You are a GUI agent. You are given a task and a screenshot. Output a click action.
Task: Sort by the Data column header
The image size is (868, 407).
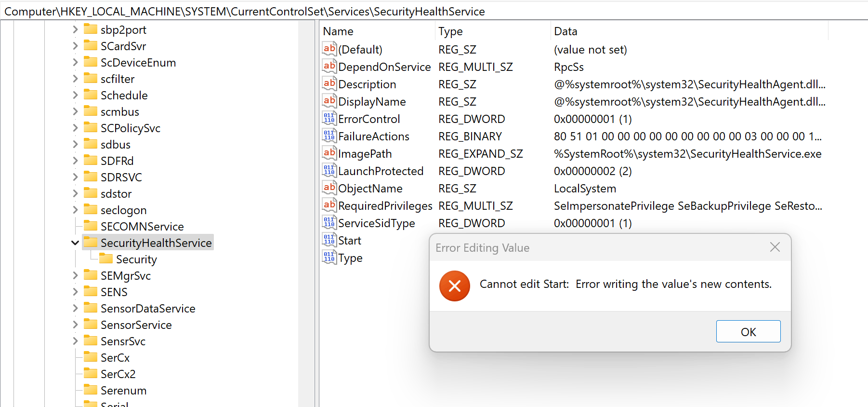pos(689,31)
